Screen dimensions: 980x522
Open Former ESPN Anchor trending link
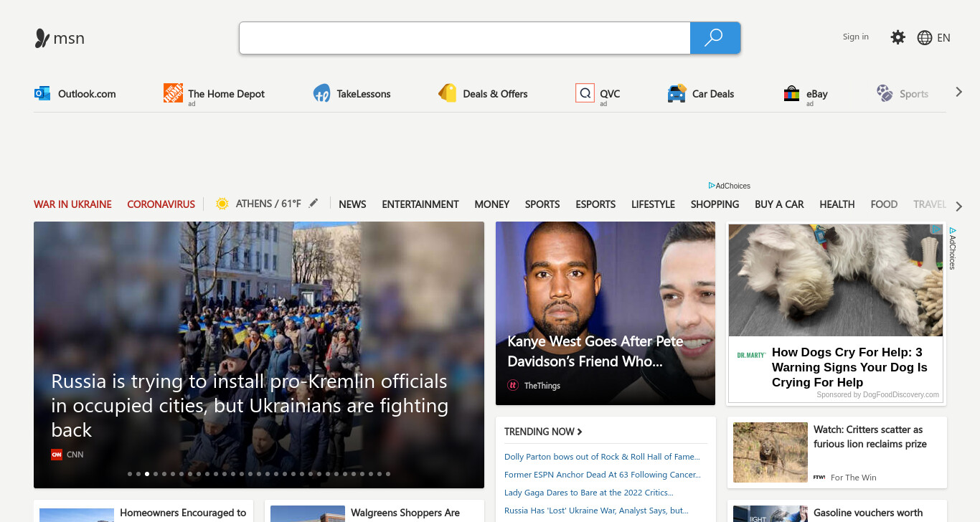pos(603,475)
